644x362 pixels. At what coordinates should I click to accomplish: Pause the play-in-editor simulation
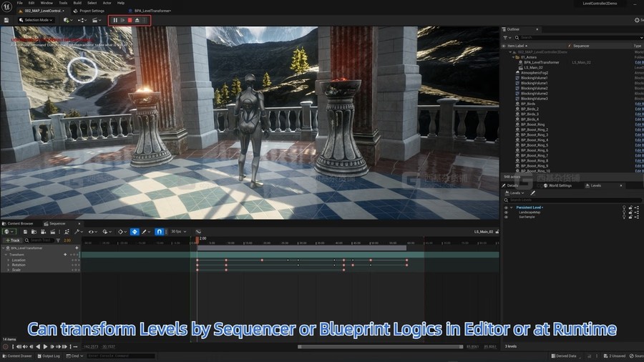pos(115,20)
